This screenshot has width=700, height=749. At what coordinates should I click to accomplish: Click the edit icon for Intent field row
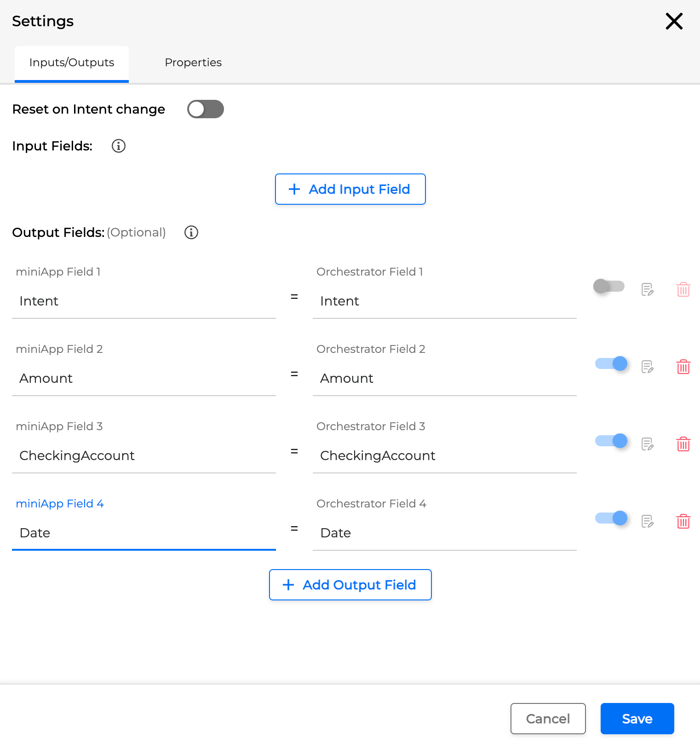(x=648, y=289)
